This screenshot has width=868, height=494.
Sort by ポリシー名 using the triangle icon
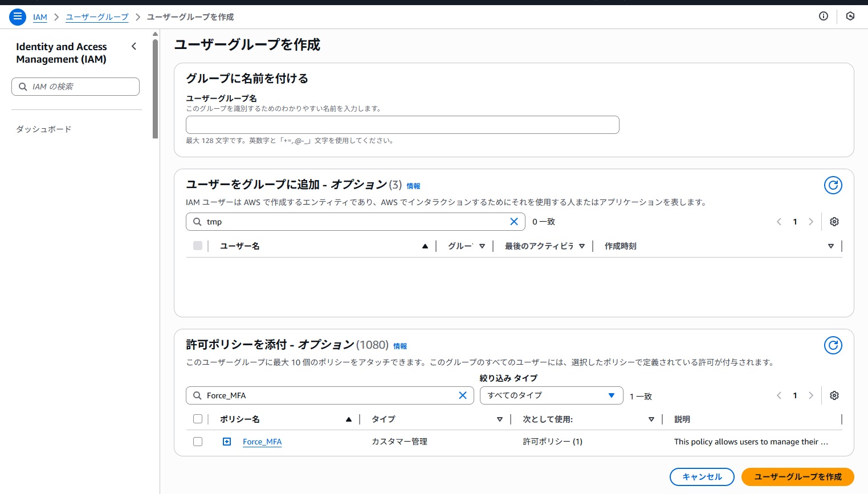pyautogui.click(x=348, y=419)
